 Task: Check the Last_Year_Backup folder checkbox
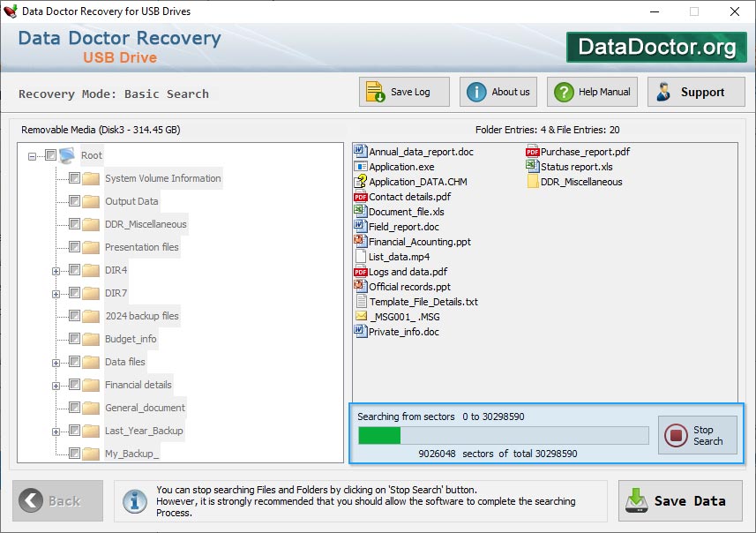coord(74,430)
